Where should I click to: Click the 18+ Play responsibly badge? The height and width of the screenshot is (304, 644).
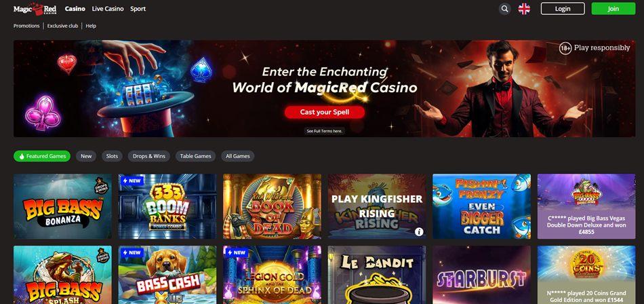[x=595, y=48]
